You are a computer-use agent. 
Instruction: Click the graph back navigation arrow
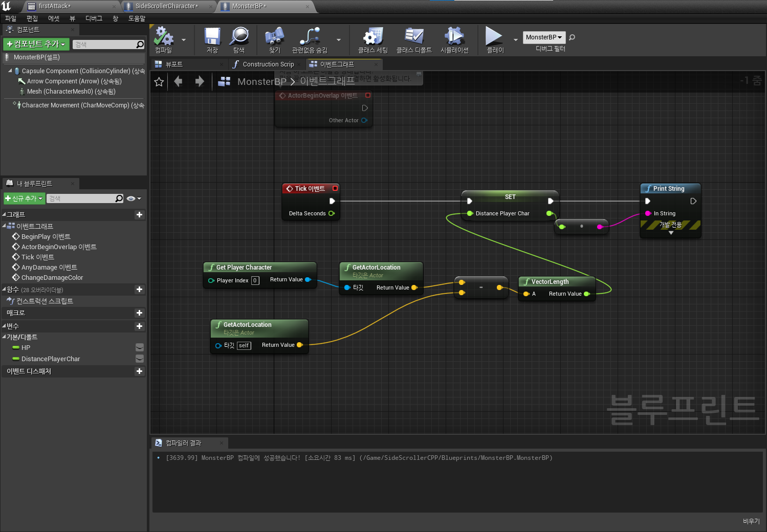(x=178, y=81)
